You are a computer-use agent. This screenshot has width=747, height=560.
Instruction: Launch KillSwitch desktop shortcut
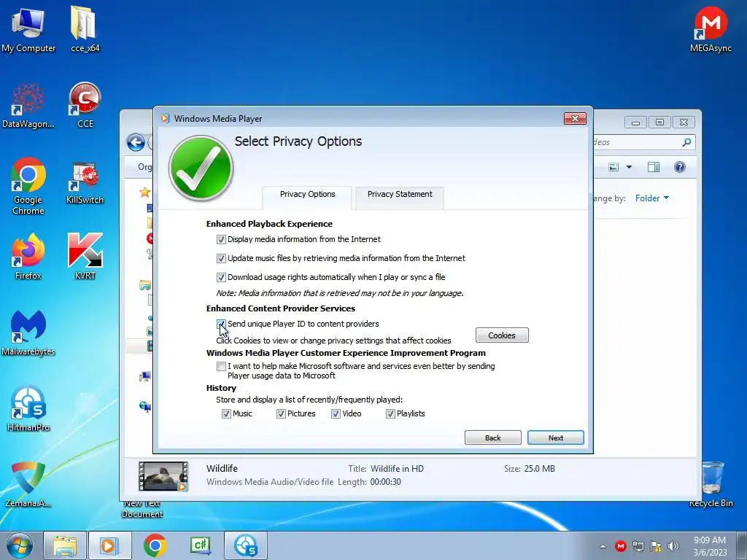85,183
